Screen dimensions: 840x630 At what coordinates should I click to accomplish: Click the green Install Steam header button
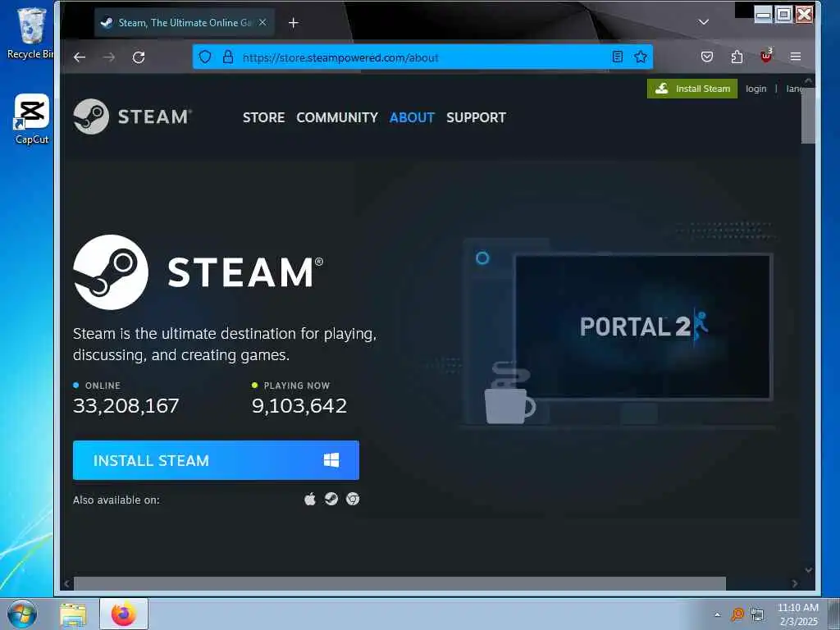692,89
